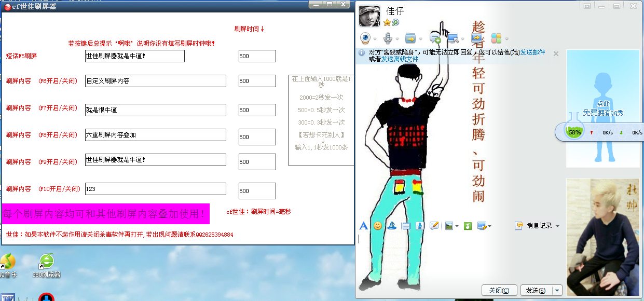This screenshot has height=301, width=644.
Task: Click the blue download icon in the taskbar
Action: 46,297
